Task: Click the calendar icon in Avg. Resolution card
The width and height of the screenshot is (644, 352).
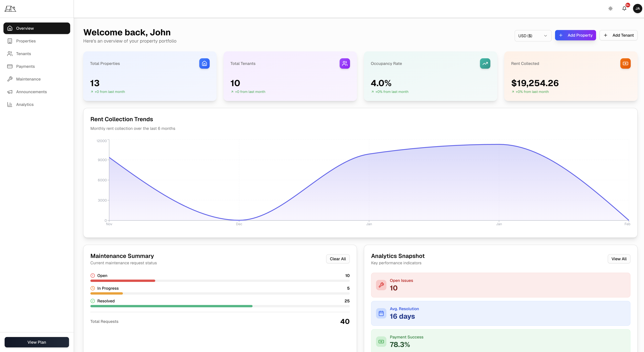Action: (x=381, y=313)
